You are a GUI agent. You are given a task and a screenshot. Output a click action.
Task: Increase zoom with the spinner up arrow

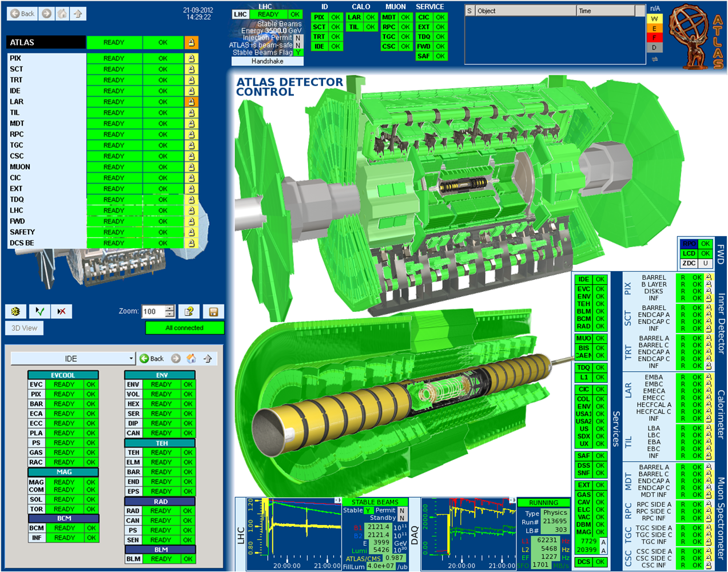click(169, 308)
